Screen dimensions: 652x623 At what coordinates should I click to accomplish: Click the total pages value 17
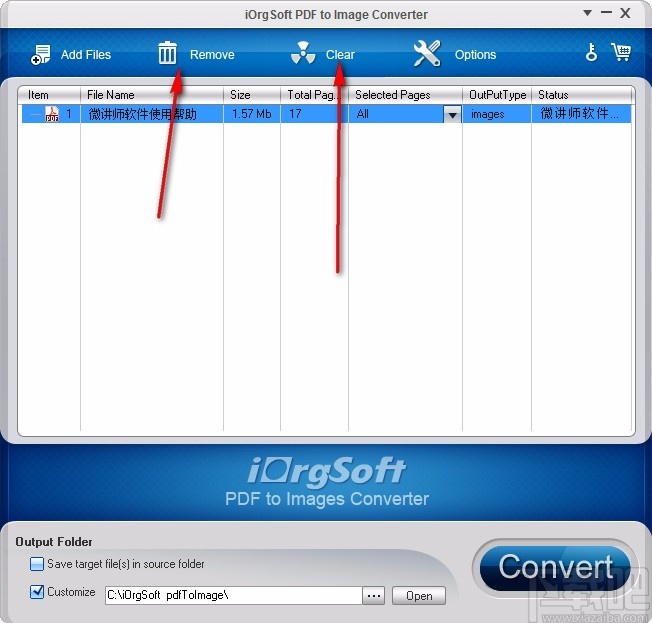(295, 114)
